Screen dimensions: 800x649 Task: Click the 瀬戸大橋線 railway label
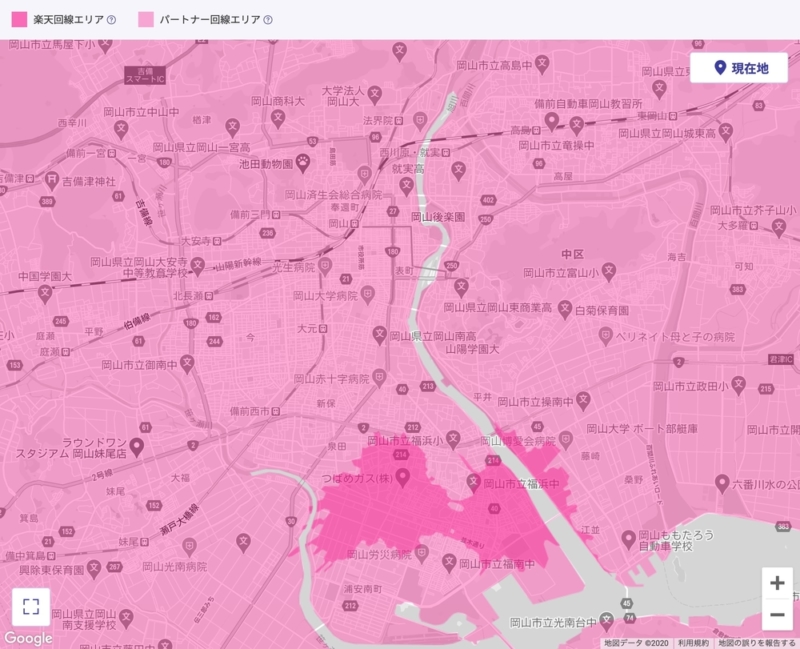click(180, 519)
